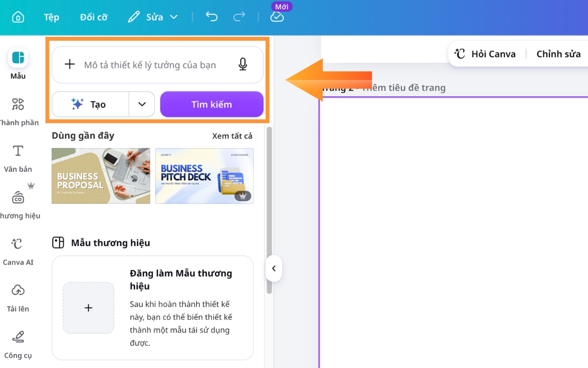The height and width of the screenshot is (368, 588).
Task: Click the pencil icon beside Sửa
Action: (133, 17)
